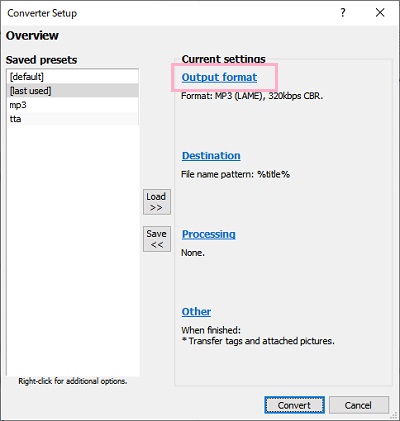Screen dimensions: 400x421
Task: Open the Output format settings link
Action: coord(219,77)
